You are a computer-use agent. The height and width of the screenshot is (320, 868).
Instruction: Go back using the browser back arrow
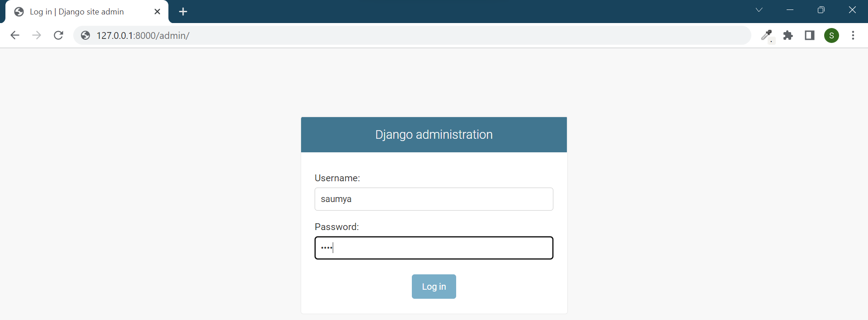tap(15, 35)
